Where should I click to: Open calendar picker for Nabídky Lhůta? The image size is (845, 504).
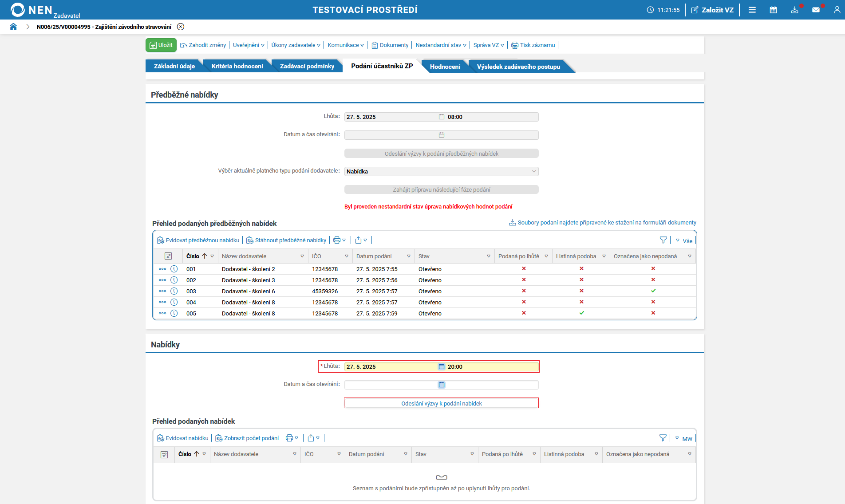pos(441,366)
